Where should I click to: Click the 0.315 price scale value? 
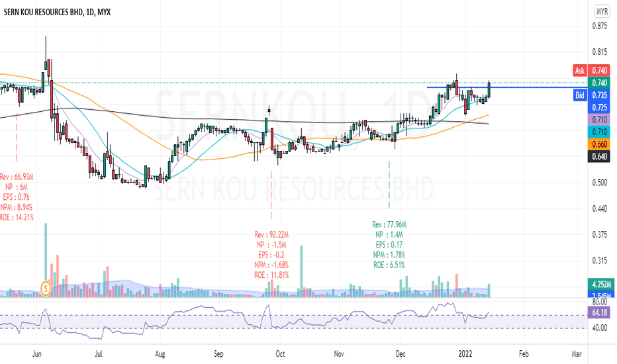tap(600, 261)
